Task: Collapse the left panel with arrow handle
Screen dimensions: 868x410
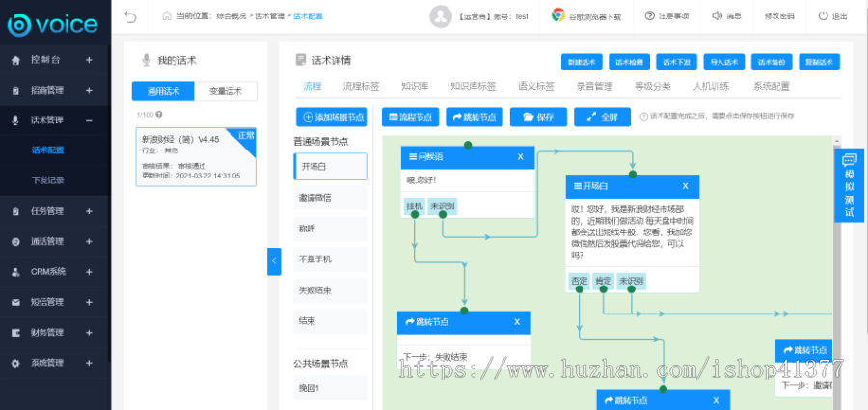Action: tap(274, 260)
